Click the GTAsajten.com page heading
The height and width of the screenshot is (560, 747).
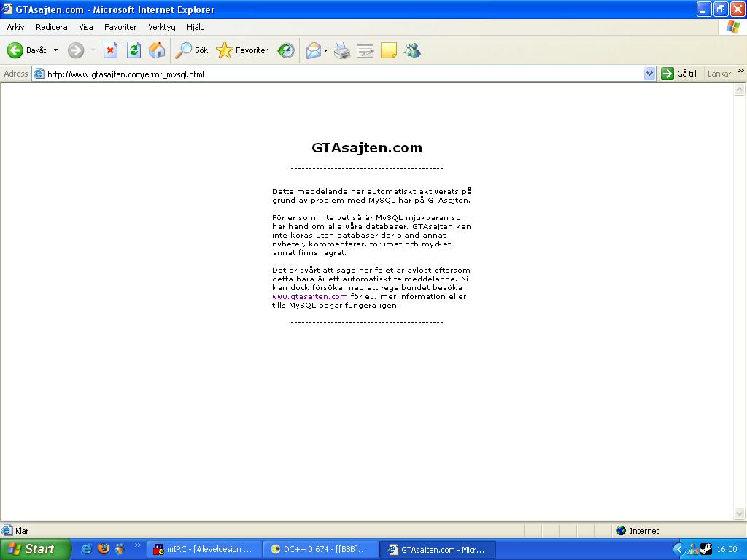[x=367, y=147]
